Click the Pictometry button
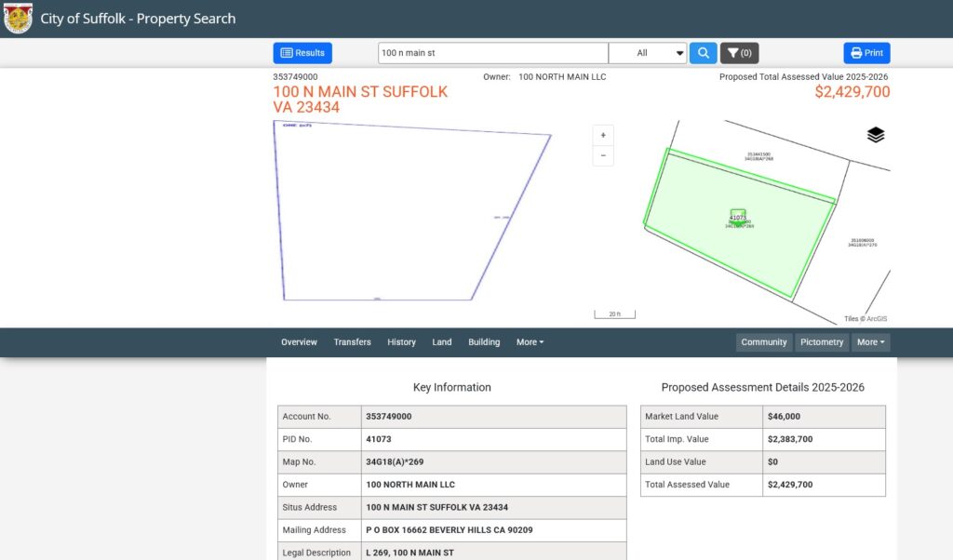Image resolution: width=953 pixels, height=560 pixels. [x=822, y=342]
